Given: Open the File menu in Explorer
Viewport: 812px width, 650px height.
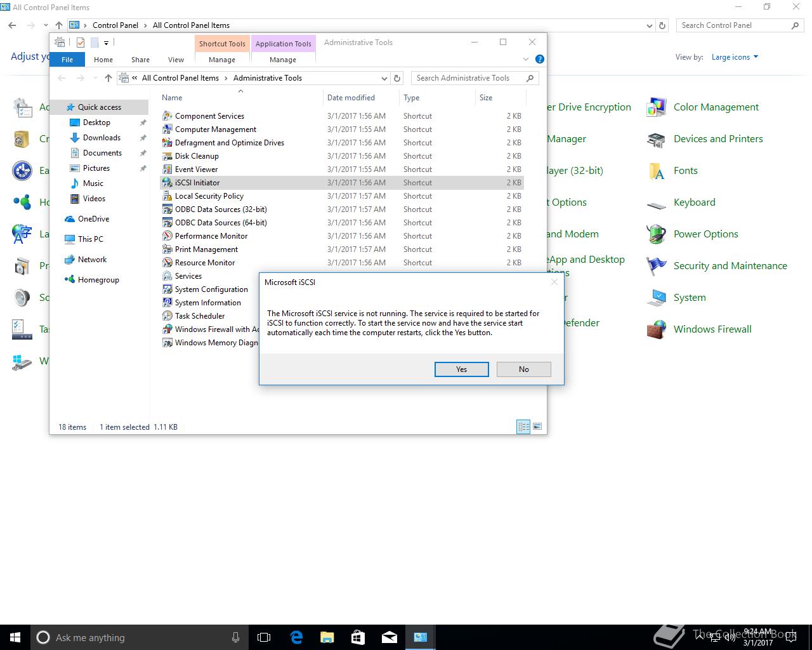Looking at the screenshot, I should pyautogui.click(x=67, y=60).
